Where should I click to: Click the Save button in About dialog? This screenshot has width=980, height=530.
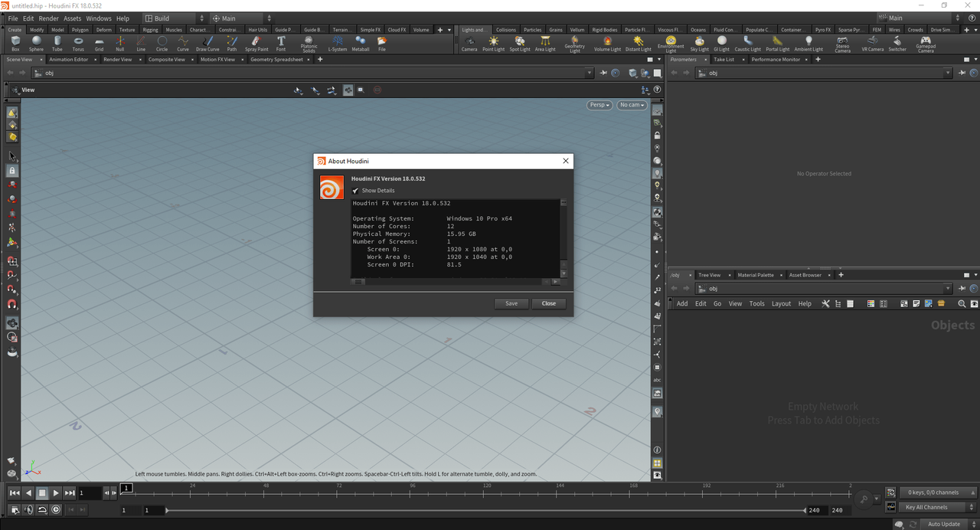(511, 303)
